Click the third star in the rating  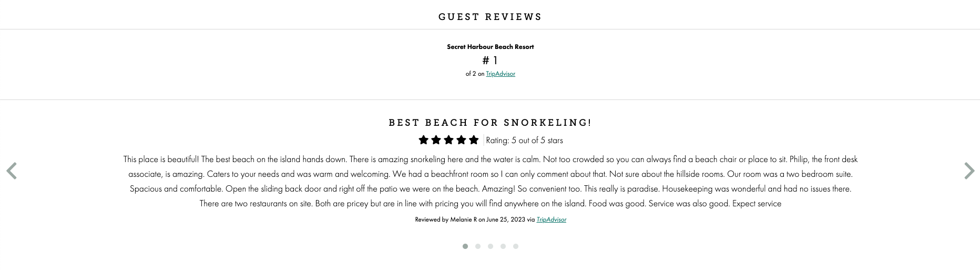[449, 140]
